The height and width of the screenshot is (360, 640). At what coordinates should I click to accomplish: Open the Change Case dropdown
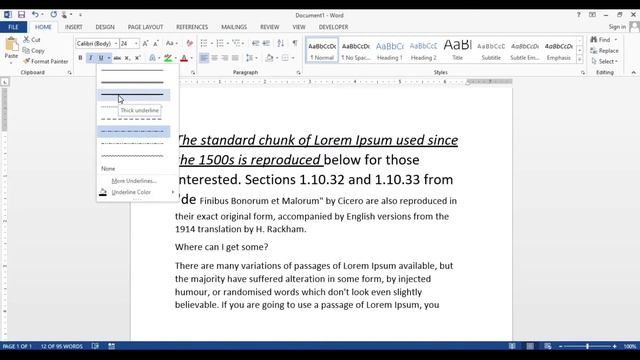pos(172,43)
